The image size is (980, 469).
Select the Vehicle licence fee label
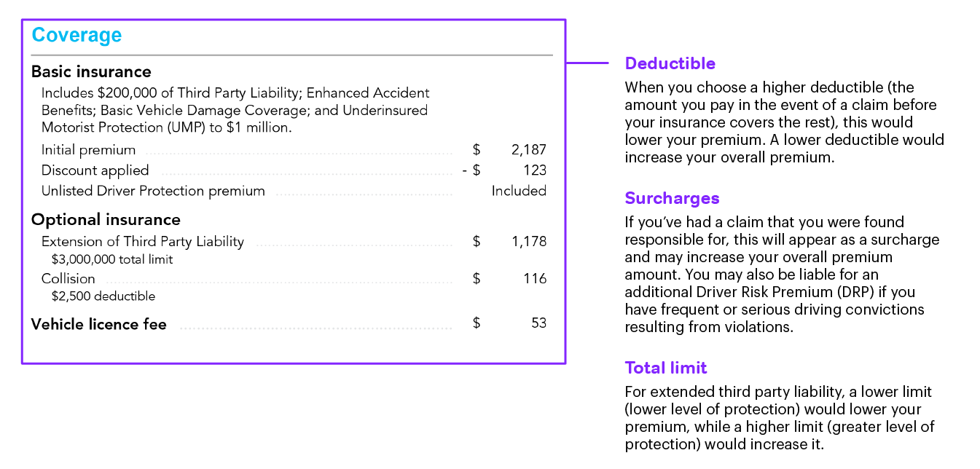click(99, 324)
